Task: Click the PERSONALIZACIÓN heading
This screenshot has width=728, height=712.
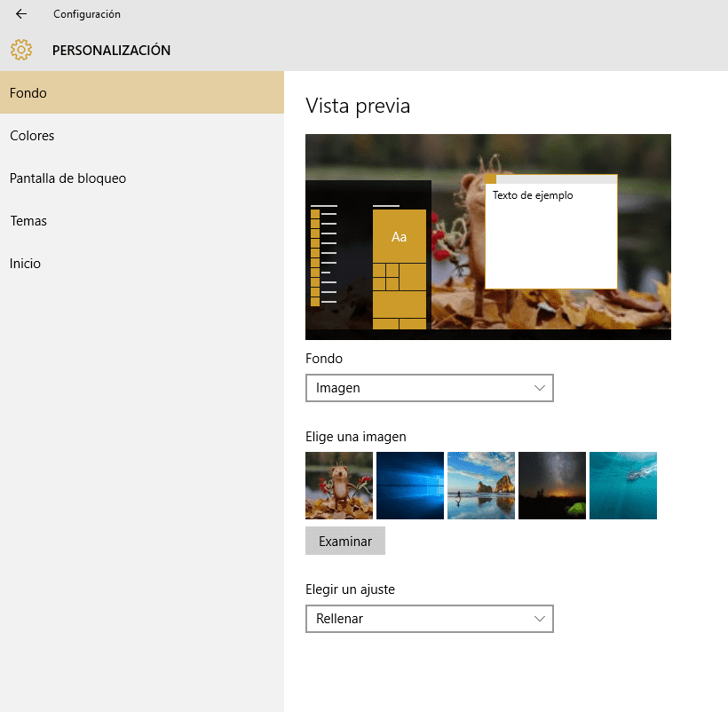Action: point(111,50)
